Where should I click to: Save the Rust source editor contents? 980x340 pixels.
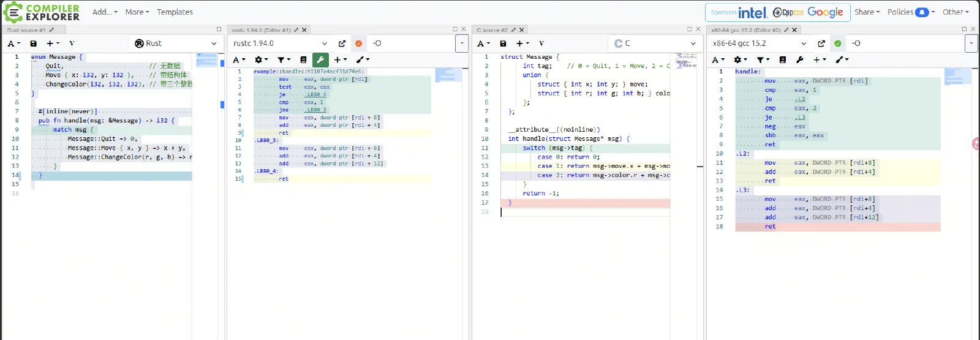33,43
